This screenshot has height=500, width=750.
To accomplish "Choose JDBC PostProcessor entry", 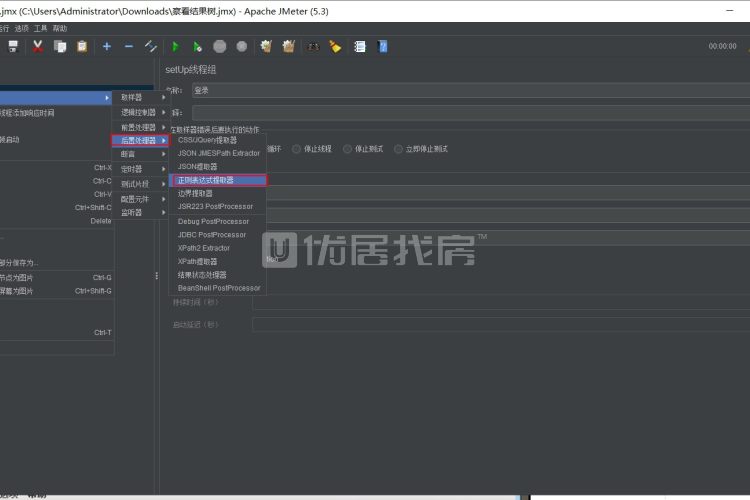I will click(218, 235).
